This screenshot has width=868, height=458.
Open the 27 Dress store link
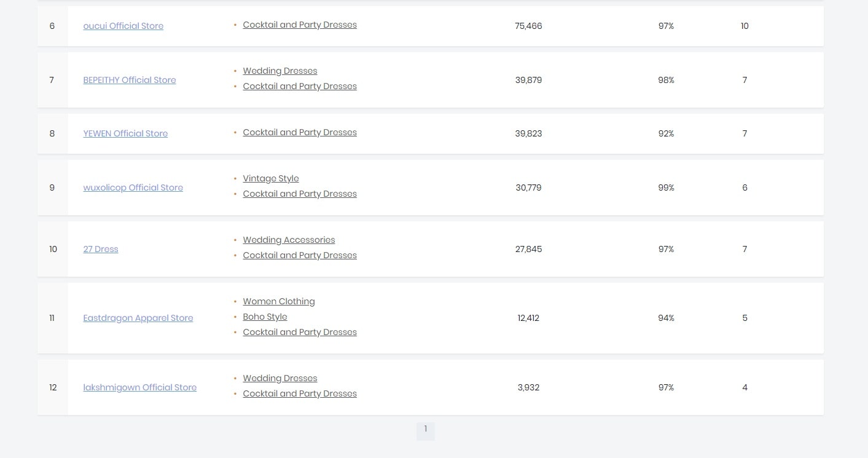coord(101,249)
